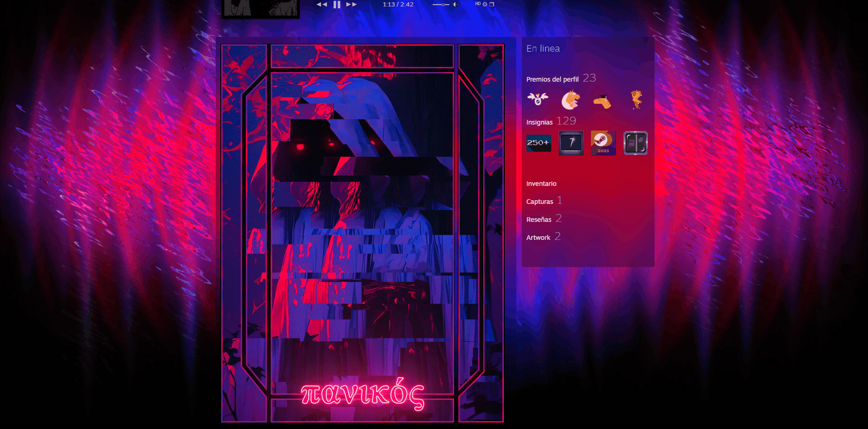Click the number 7 years-of-service badge
This screenshot has width=868, height=429.
[571, 143]
